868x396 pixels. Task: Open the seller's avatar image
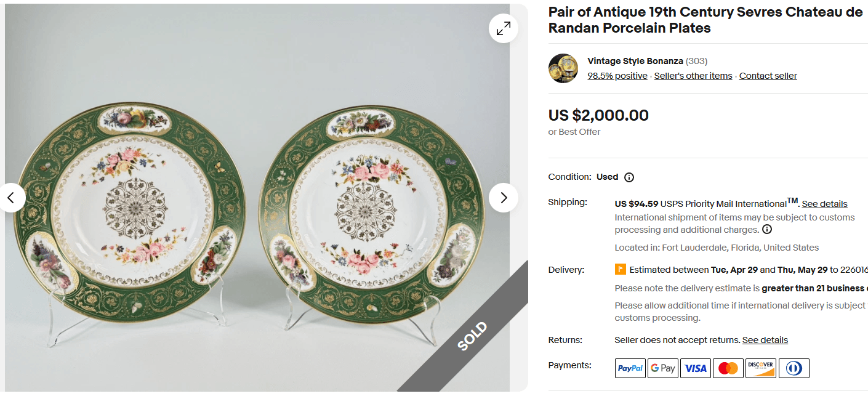(563, 68)
